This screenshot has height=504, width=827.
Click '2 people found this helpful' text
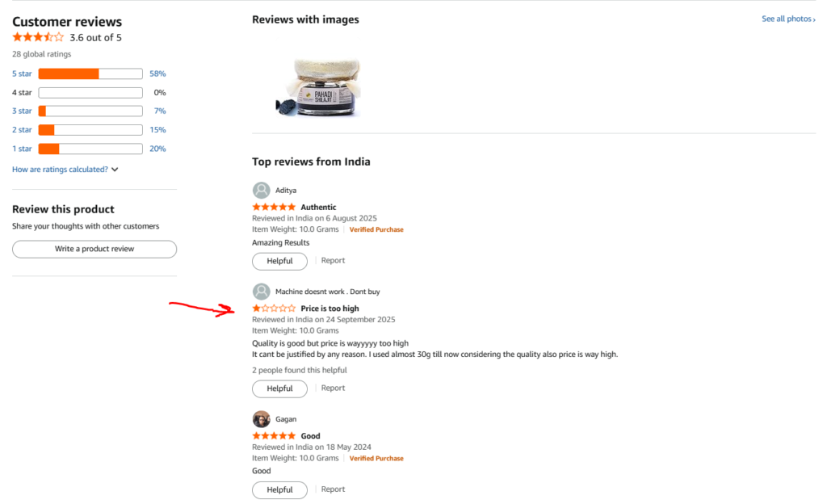click(299, 370)
